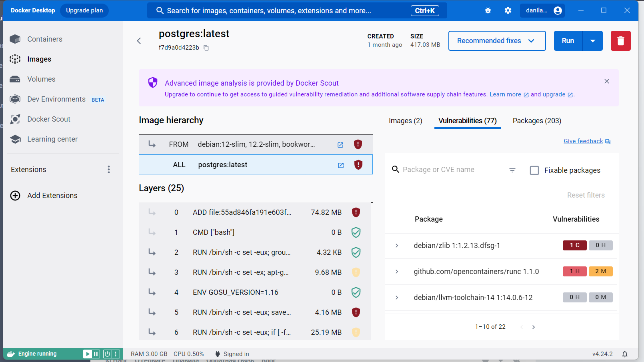The image size is (644, 362).
Task: Enable the Fixable packages checkbox
Action: 534,170
